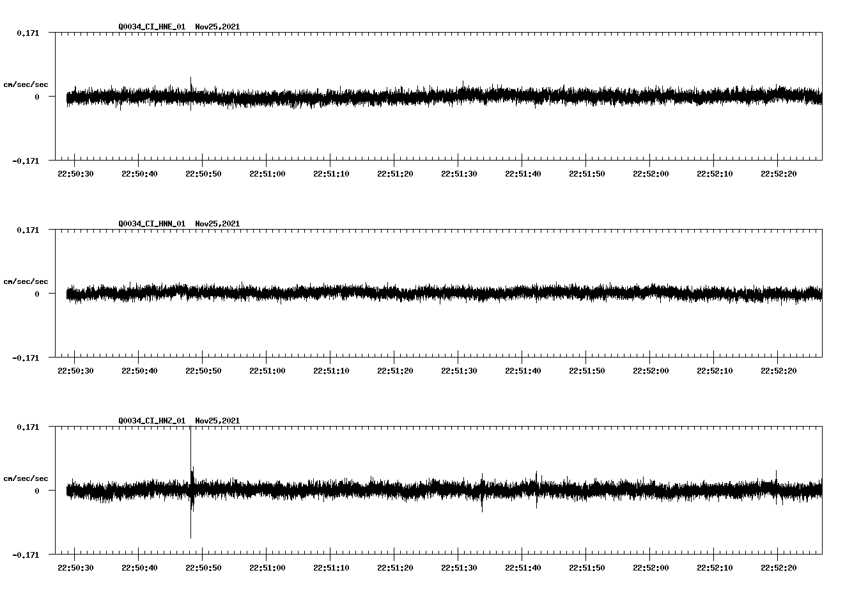Click 22:51:50 time label under HNE plot
This screenshot has width=868, height=591.
pyautogui.click(x=587, y=173)
